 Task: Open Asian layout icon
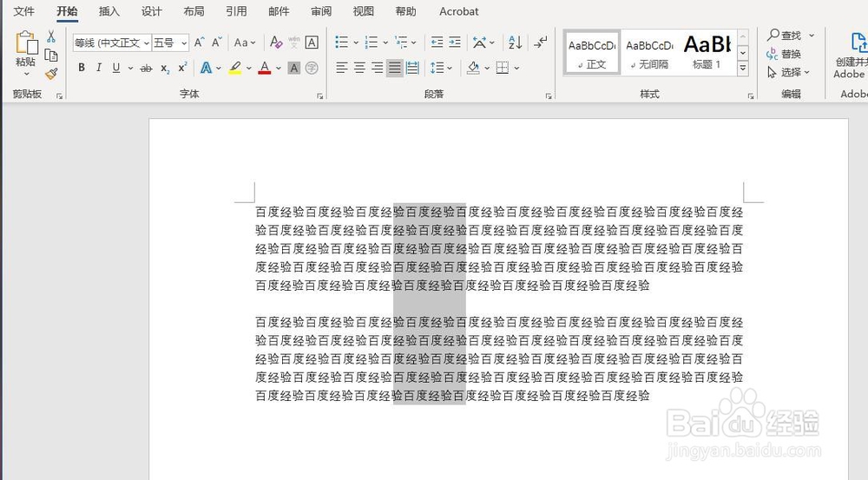[x=479, y=42]
